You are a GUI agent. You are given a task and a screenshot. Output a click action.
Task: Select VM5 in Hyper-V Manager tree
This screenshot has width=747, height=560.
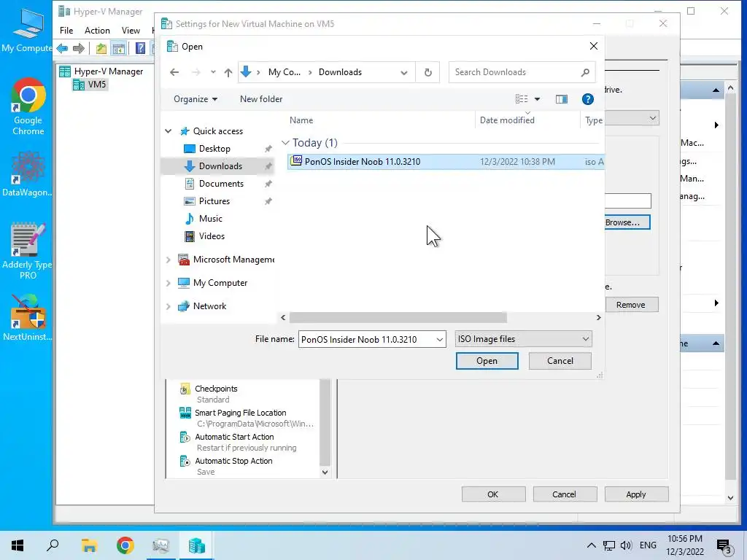point(90,85)
